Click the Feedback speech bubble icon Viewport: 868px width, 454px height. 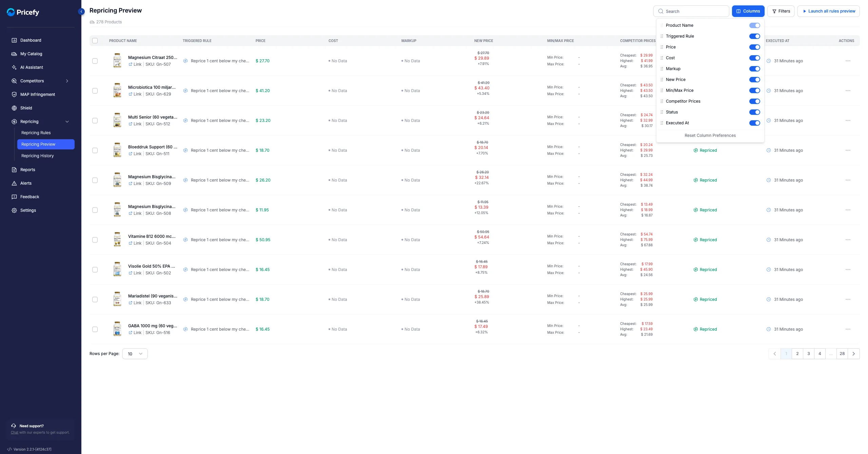14,197
